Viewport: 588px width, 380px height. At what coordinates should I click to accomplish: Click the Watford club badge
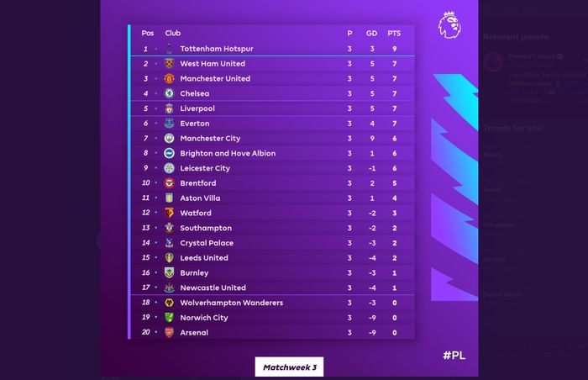click(x=169, y=214)
